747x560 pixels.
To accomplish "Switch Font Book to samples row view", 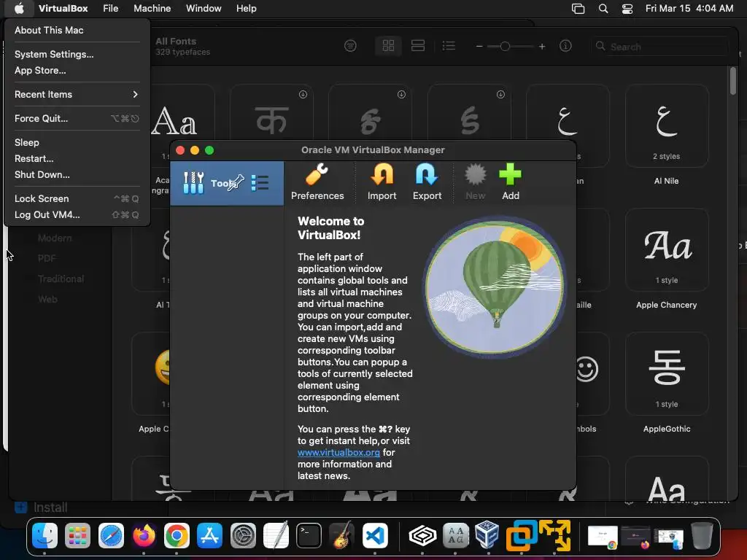I will [x=418, y=46].
